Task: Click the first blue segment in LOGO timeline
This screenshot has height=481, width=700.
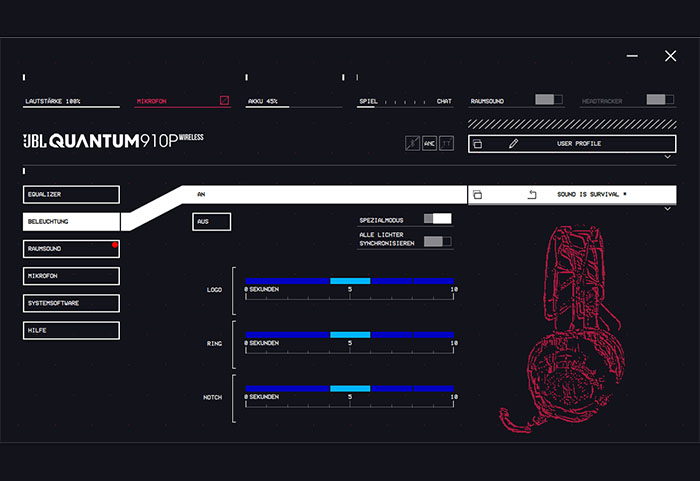Action: [288, 281]
